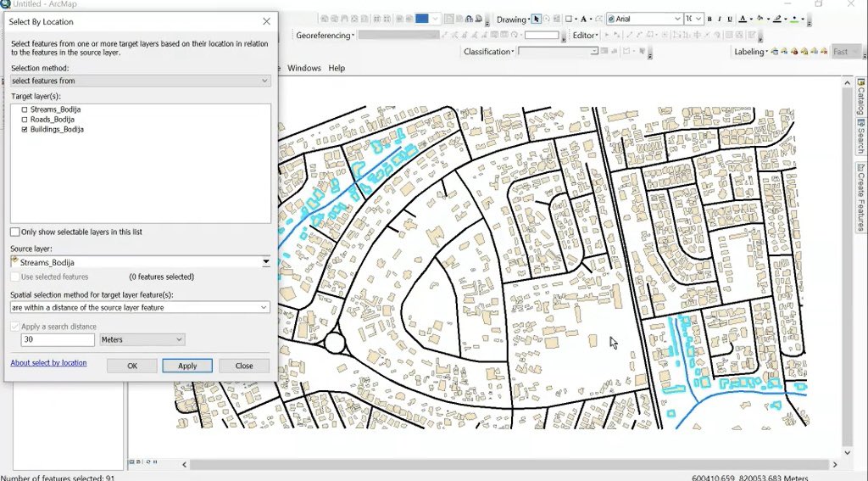
Task: Check the Roads_Bodija target layer
Action: point(25,120)
